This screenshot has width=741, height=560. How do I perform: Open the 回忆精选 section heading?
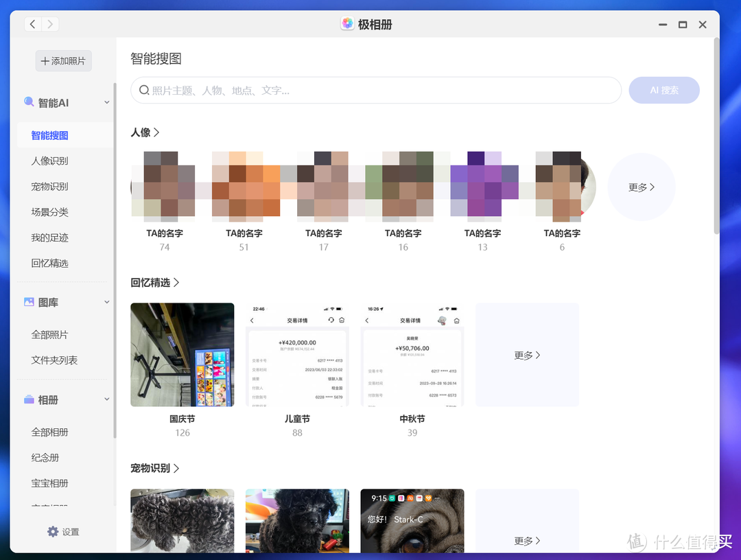[x=154, y=283]
